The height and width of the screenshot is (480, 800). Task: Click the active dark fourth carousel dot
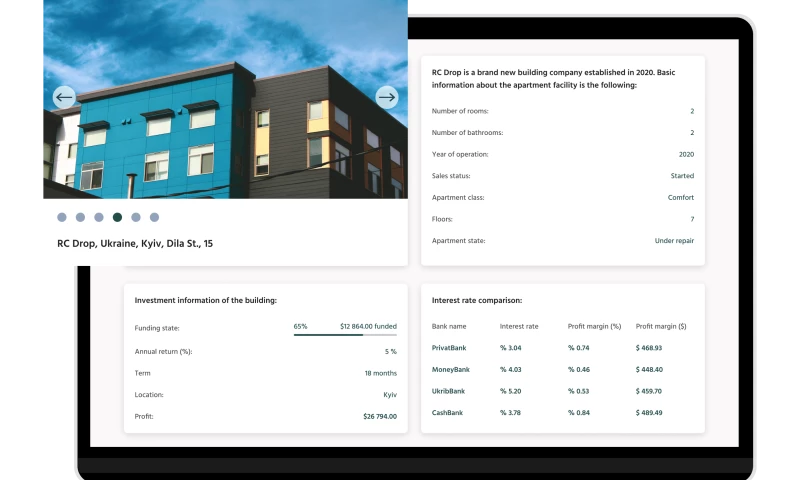point(117,217)
